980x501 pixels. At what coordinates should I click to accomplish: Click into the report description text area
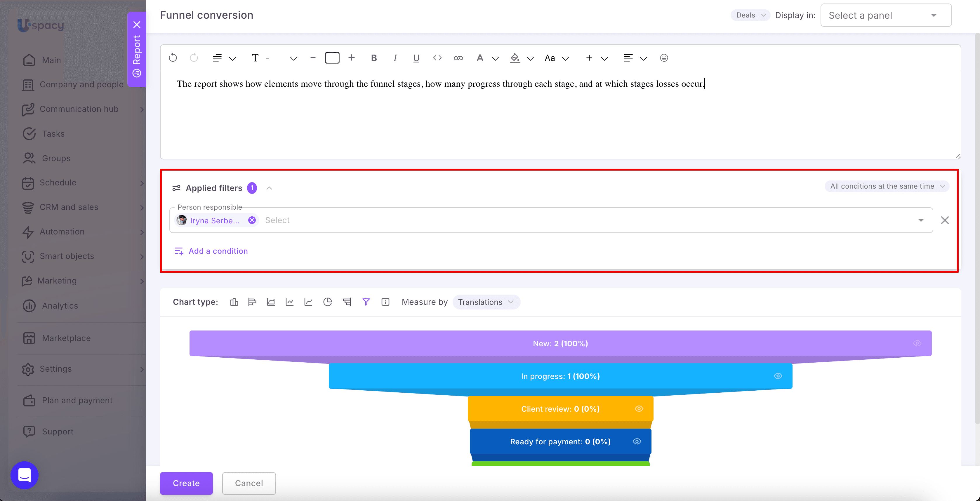pos(560,115)
